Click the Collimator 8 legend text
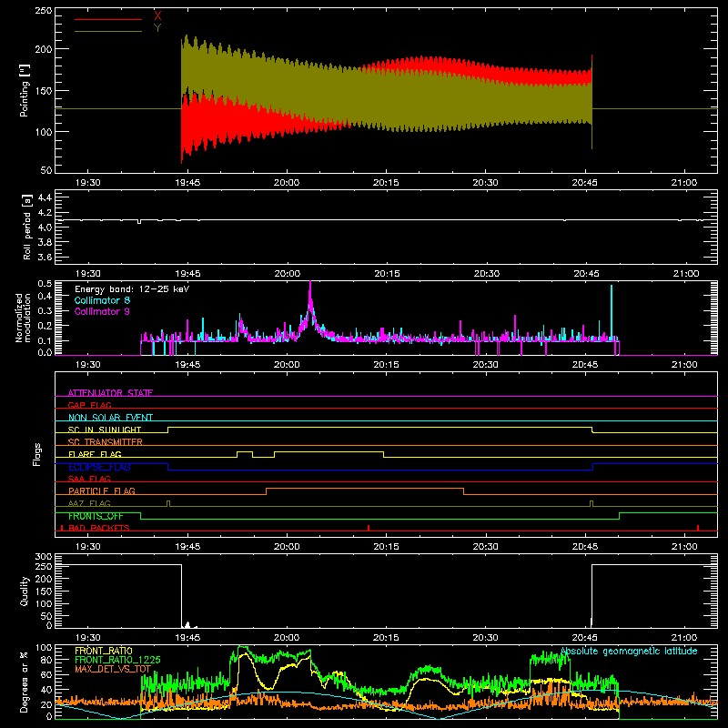Image resolution: width=728 pixels, height=728 pixels. click(x=102, y=300)
